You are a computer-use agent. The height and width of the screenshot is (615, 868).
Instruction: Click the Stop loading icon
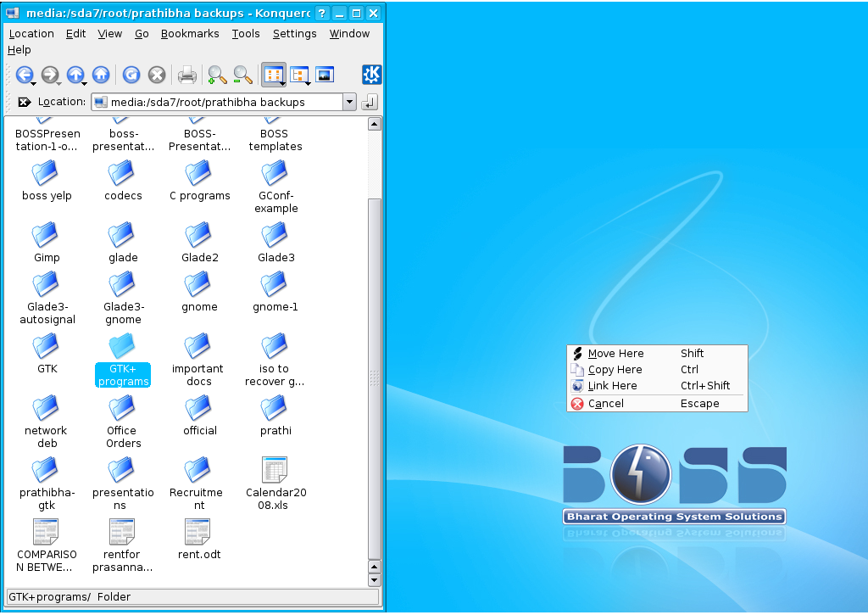(157, 75)
